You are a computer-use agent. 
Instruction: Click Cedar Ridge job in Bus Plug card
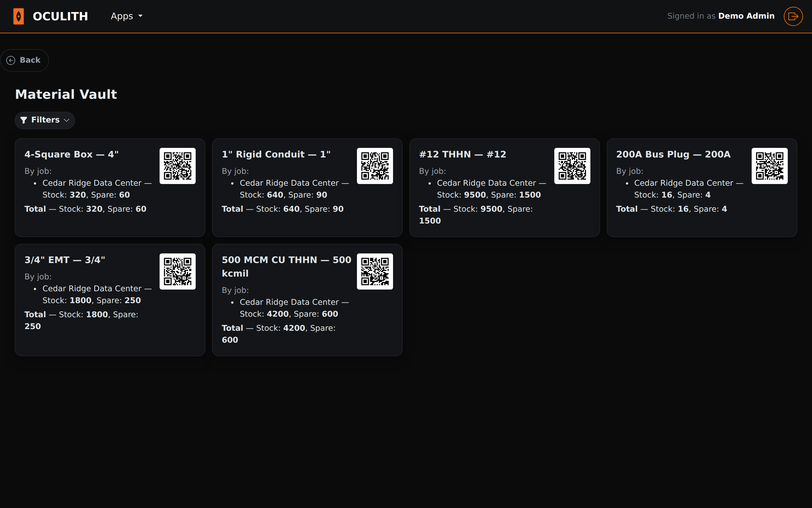(689, 189)
